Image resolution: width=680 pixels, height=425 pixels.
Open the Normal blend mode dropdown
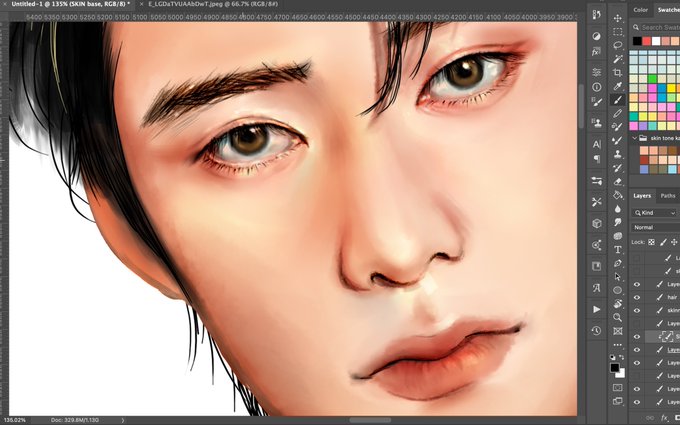pos(656,227)
